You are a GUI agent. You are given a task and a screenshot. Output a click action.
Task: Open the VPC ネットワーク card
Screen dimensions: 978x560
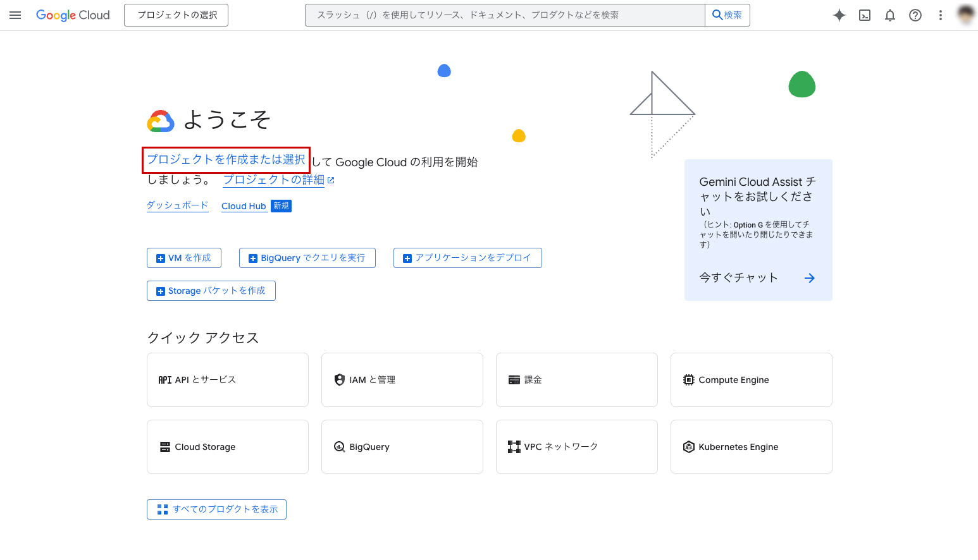[577, 447]
